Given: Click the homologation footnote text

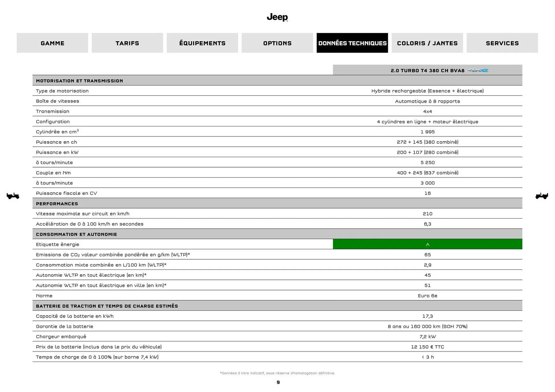Looking at the screenshot, I should point(277,373).
